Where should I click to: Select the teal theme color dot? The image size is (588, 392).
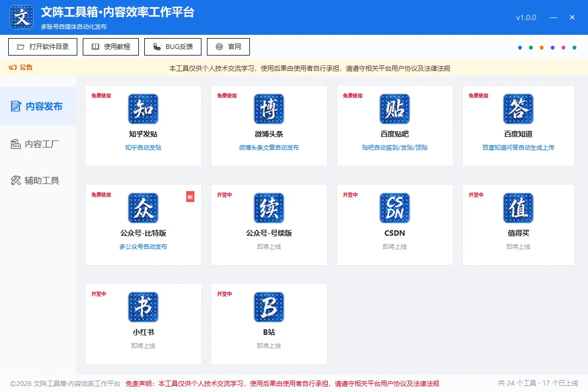click(x=574, y=48)
